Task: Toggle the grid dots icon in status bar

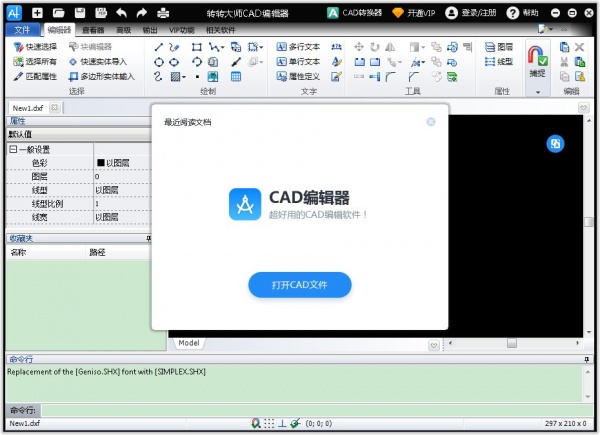Action: point(269,423)
